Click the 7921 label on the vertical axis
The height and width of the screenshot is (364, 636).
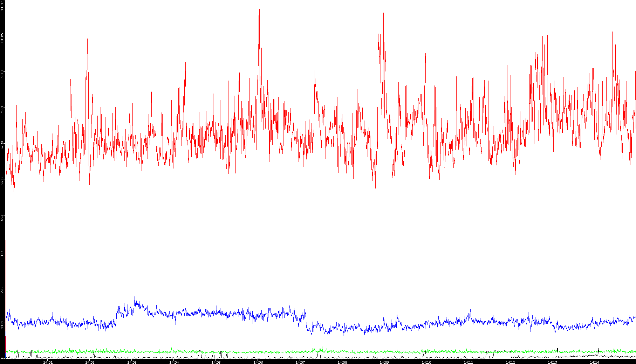pos(2,110)
